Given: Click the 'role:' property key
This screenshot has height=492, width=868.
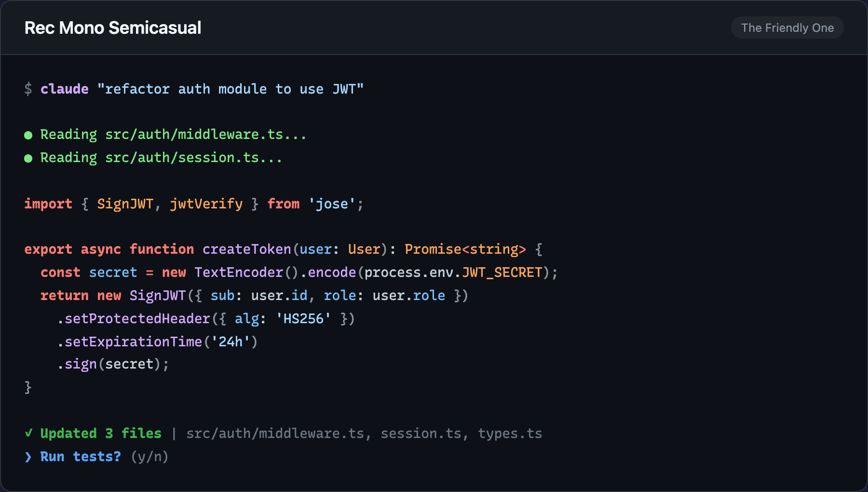Looking at the screenshot, I should pyautogui.click(x=344, y=295).
